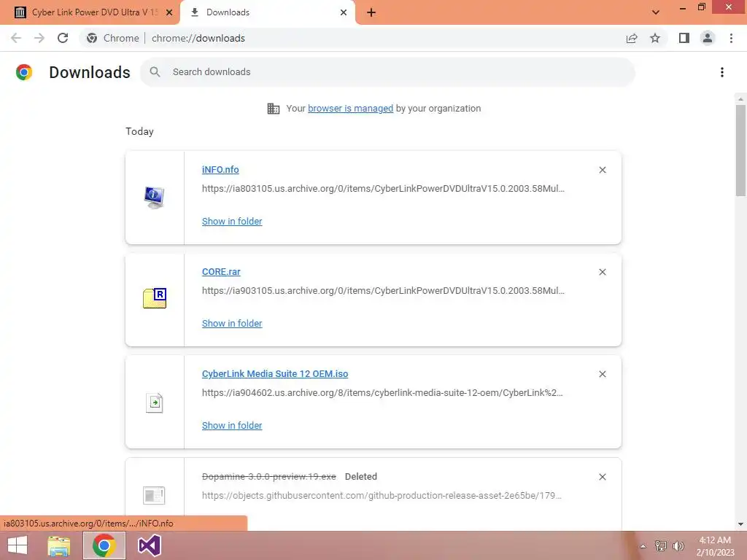
Task: Click the strikethrough Dopamine-3.0.0-preview.19.exe name
Action: tap(269, 477)
